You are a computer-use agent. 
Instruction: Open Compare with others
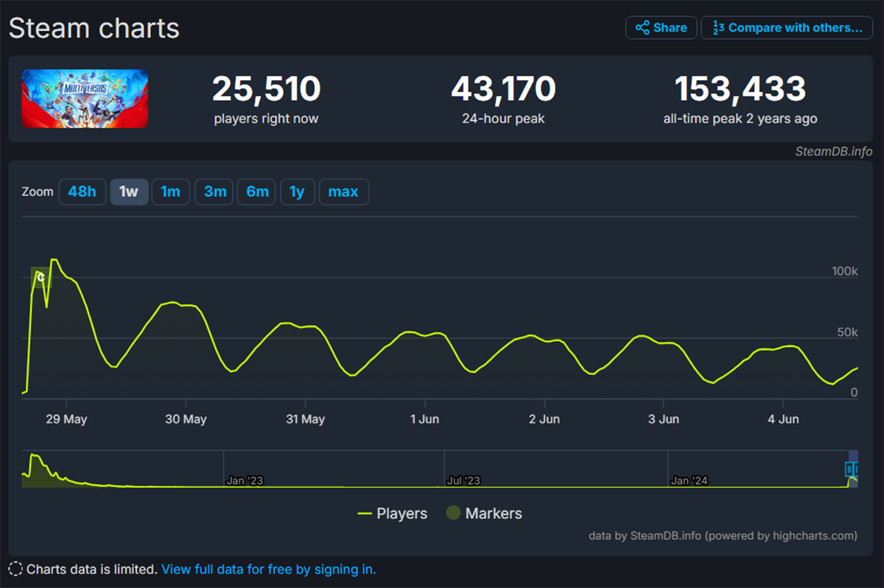[x=786, y=28]
